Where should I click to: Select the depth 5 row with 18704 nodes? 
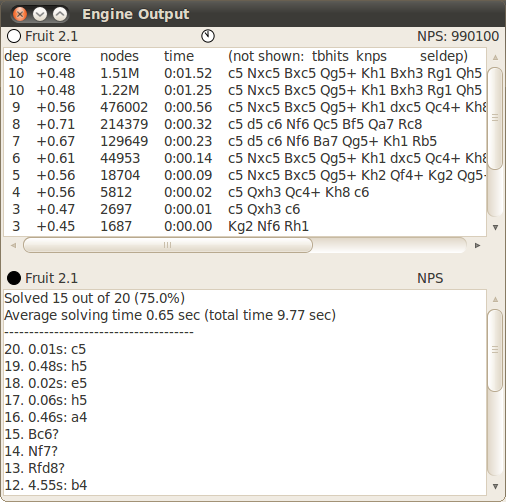click(x=245, y=175)
